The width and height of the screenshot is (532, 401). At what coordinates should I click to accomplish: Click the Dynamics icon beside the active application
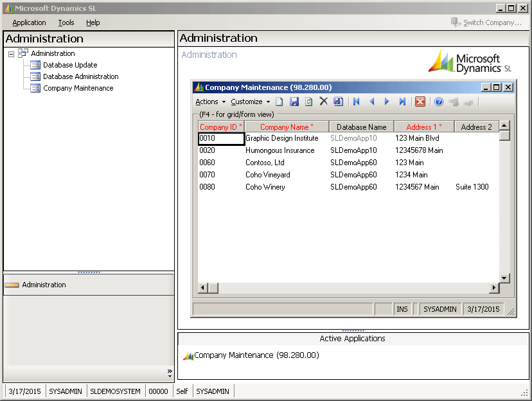tap(188, 355)
